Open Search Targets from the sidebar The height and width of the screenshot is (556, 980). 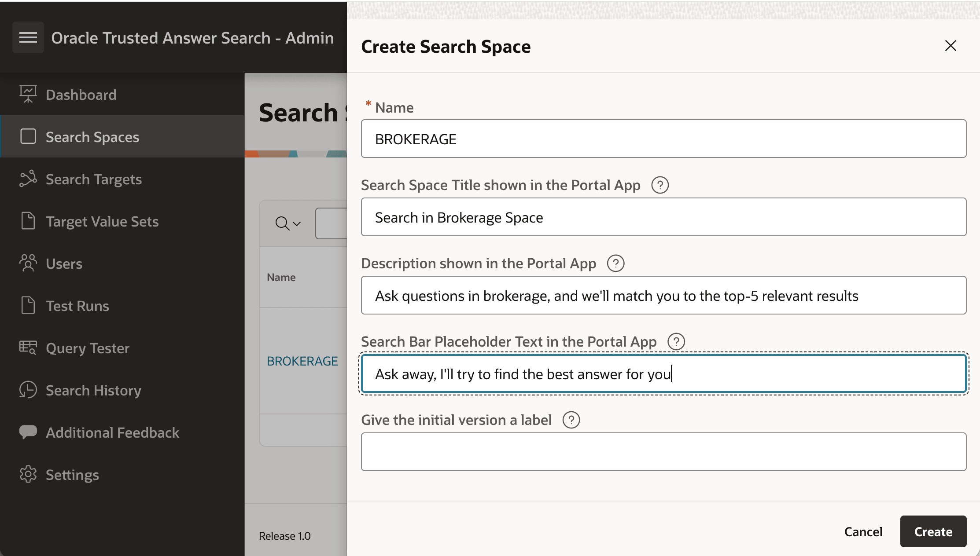click(28, 179)
